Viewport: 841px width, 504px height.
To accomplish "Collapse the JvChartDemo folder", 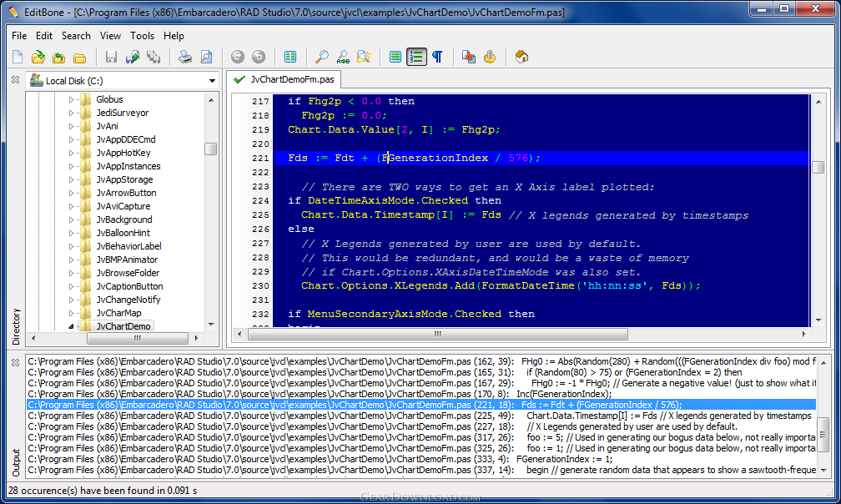I will point(71,326).
